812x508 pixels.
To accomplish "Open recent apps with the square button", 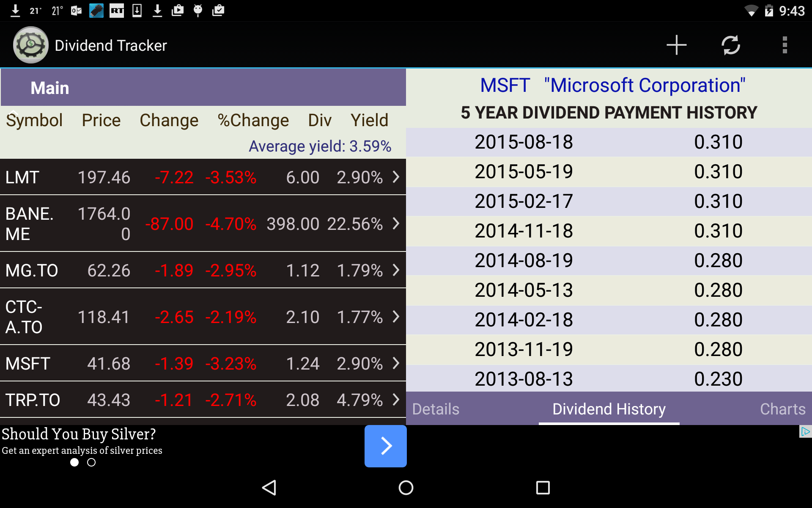I will coord(543,488).
